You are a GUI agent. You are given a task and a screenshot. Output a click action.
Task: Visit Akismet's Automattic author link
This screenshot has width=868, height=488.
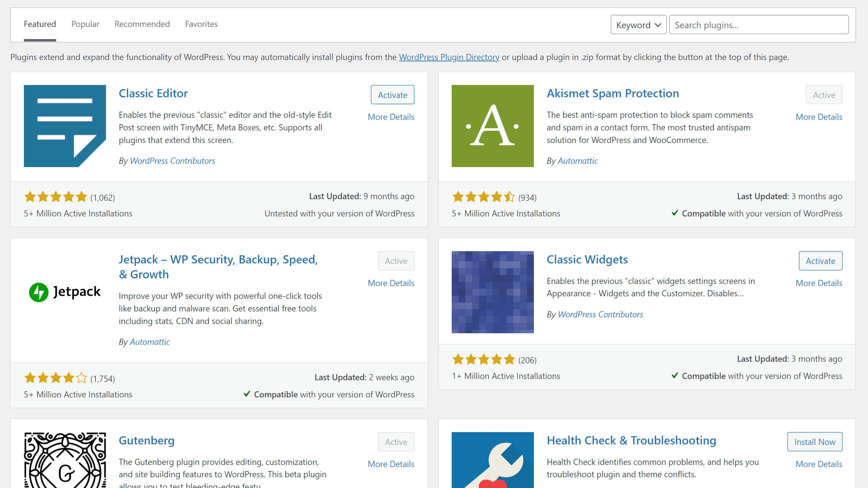tap(578, 161)
